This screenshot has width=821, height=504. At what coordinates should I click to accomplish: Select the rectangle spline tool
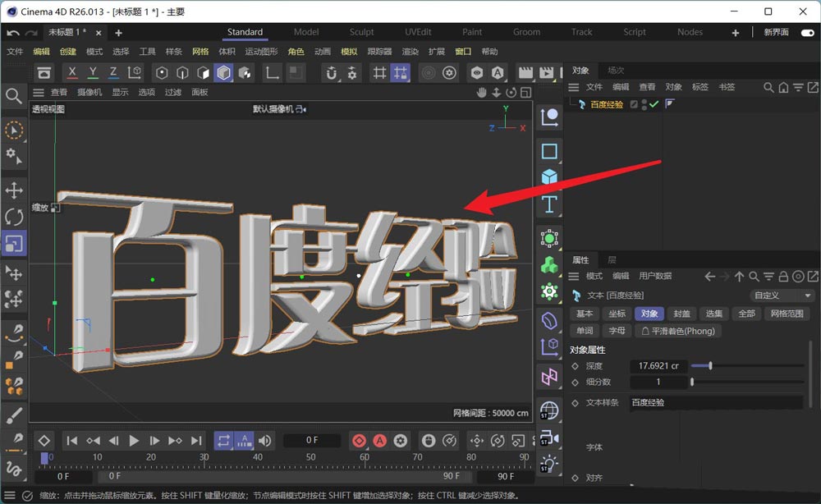549,151
